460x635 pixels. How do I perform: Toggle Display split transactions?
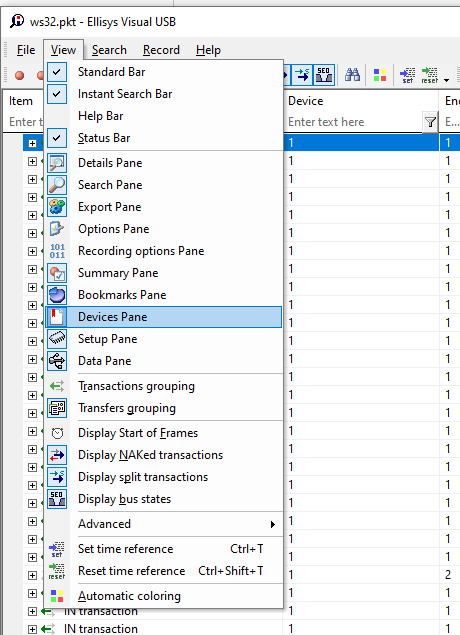point(164,477)
